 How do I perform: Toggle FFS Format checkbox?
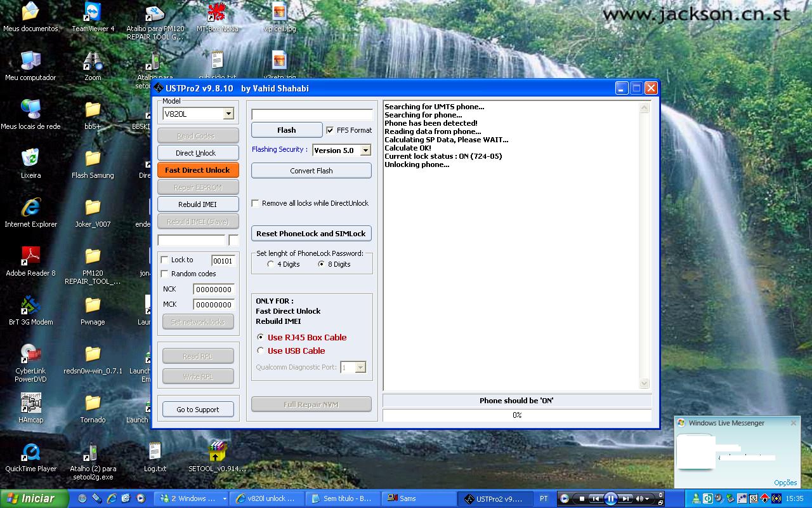point(330,130)
